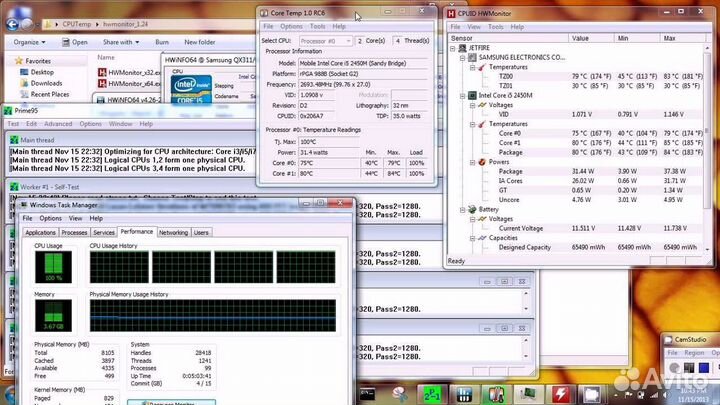Click the Desktop icon in navigation pane

(23, 72)
